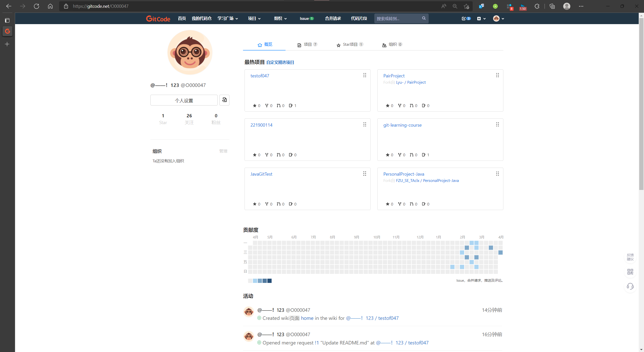
Task: Open the 自定义精选项目 link
Action: tap(280, 62)
